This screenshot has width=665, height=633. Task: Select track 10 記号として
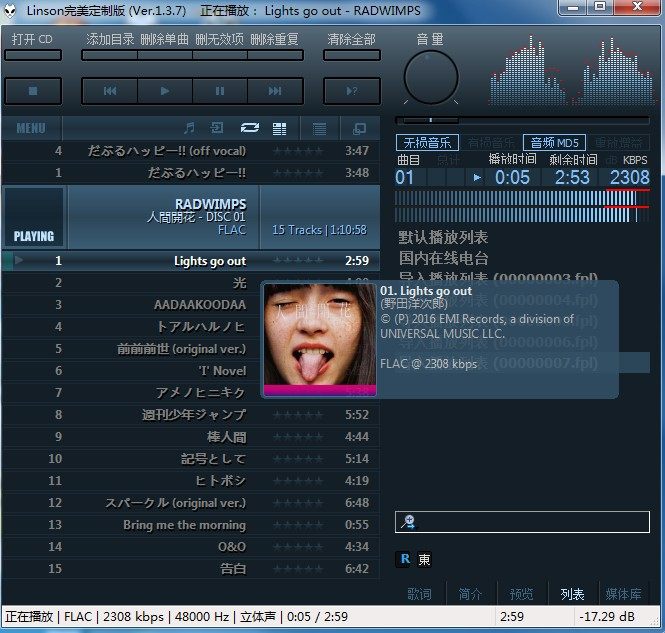191,459
